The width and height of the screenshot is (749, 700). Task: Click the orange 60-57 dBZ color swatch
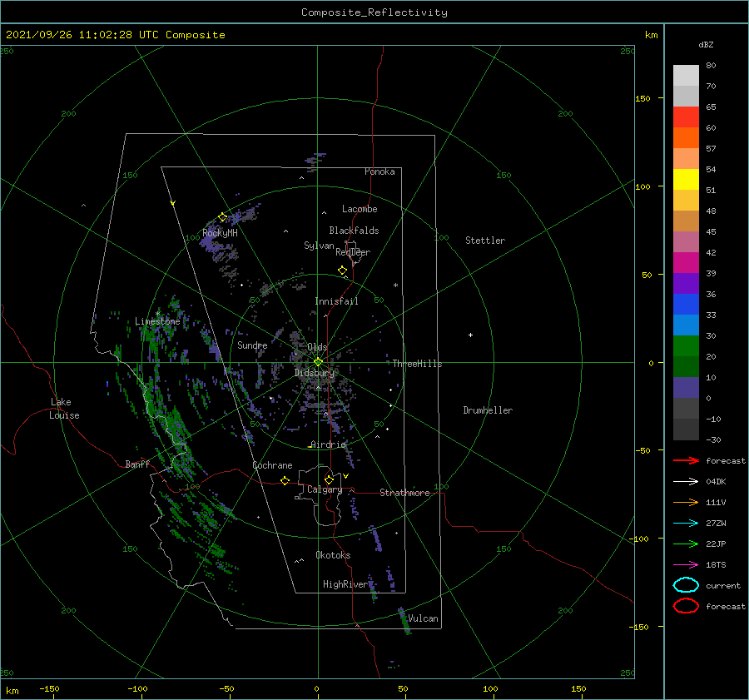click(686, 138)
